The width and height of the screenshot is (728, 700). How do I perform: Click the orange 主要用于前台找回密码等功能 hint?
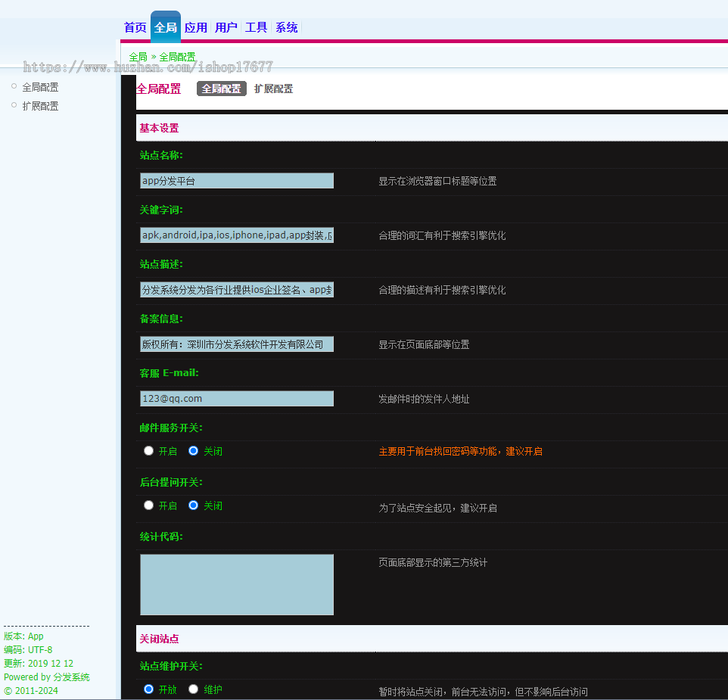coord(460,451)
